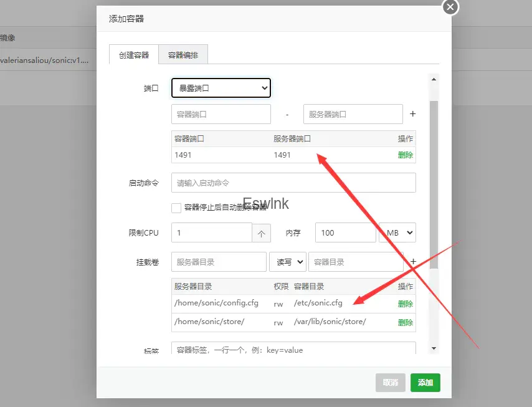This screenshot has height=407, width=532.
Task: Delete the 1491 port mapping row
Action: (405, 155)
